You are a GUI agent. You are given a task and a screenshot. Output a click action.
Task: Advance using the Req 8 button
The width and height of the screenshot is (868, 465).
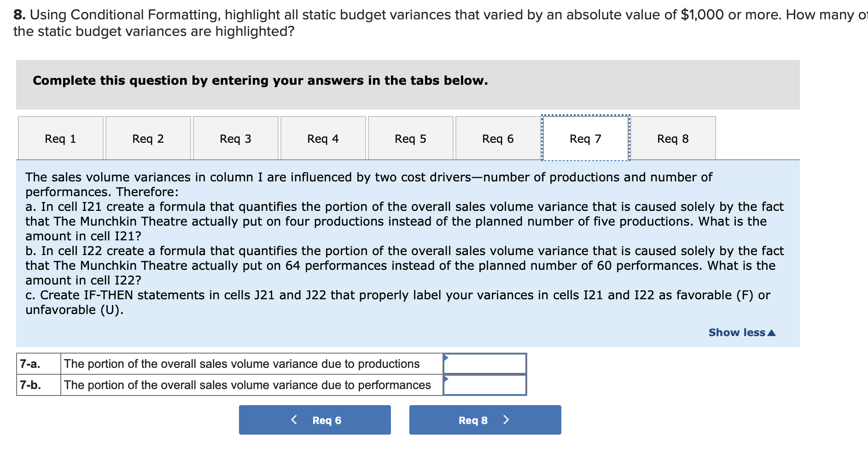[472, 419]
